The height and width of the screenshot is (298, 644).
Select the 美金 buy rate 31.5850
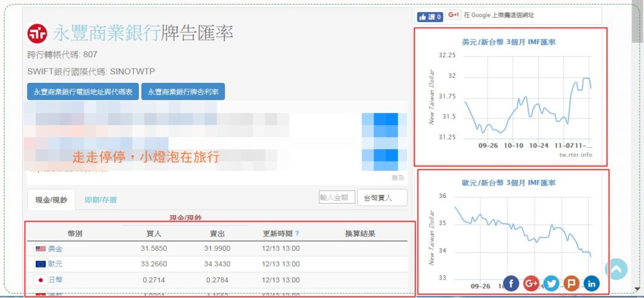tap(154, 249)
